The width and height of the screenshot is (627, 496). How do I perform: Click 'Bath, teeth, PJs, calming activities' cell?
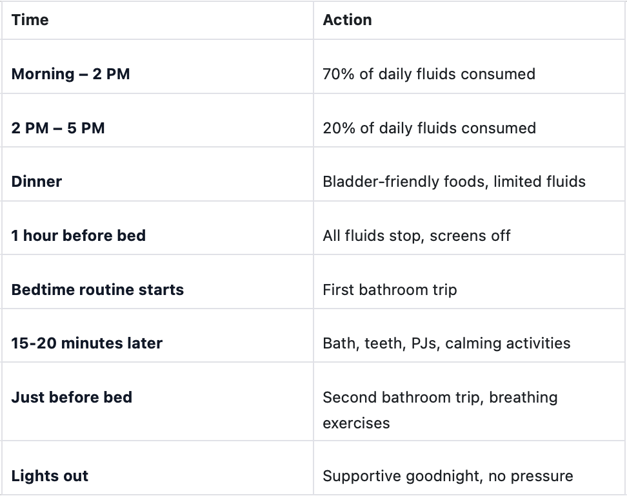click(446, 343)
